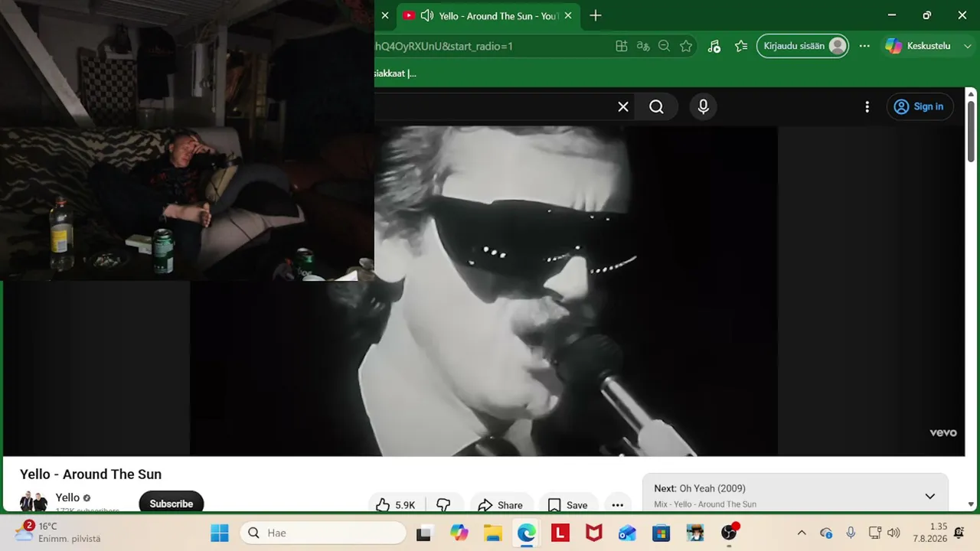Open Task View on the taskbar
The width and height of the screenshot is (980, 551).
tap(423, 533)
